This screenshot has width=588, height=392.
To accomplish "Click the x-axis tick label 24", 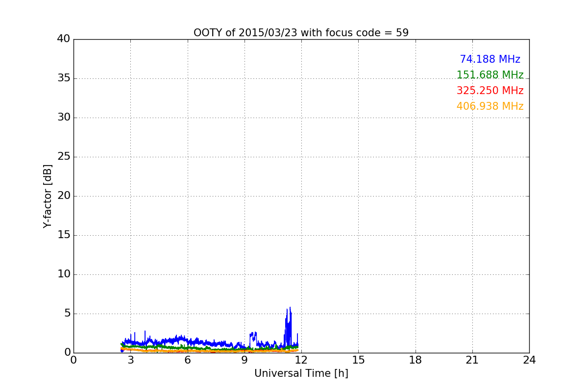I will pyautogui.click(x=529, y=360).
